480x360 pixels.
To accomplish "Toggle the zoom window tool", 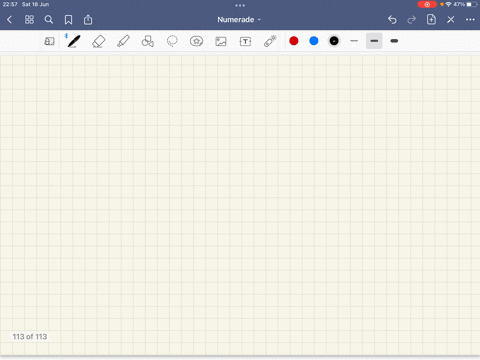I will coord(49,41).
